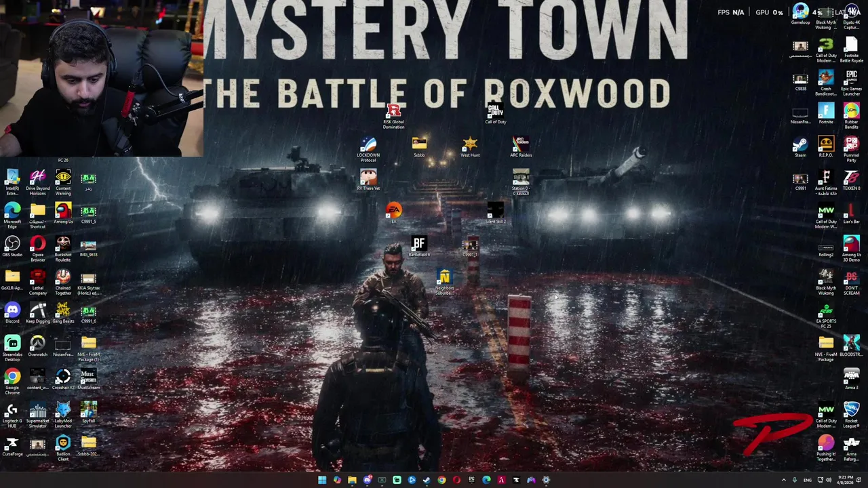
Task: Open Steam from the taskbar
Action: [x=427, y=480]
